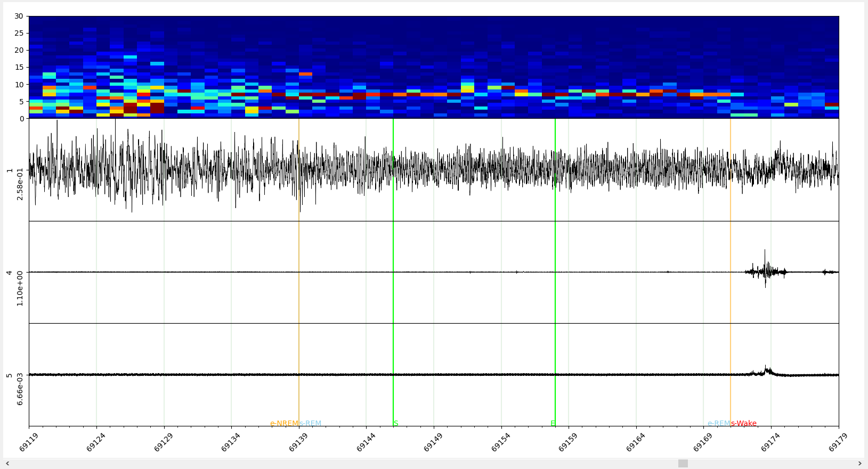868x469 pixels.
Task: Click spectrogram frequency tick 25
Action: (19, 34)
